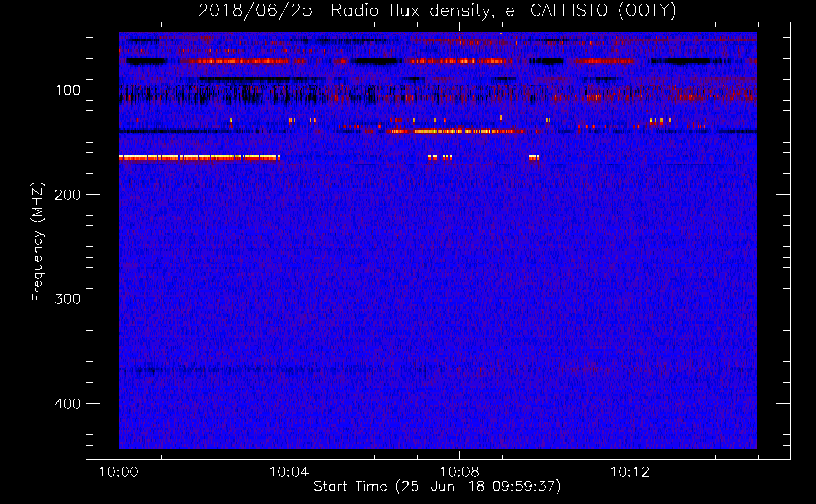Screen dimensions: 816x504
Task: Click the bright white-yellow emission band near 165 MHz
Action: pos(199,157)
